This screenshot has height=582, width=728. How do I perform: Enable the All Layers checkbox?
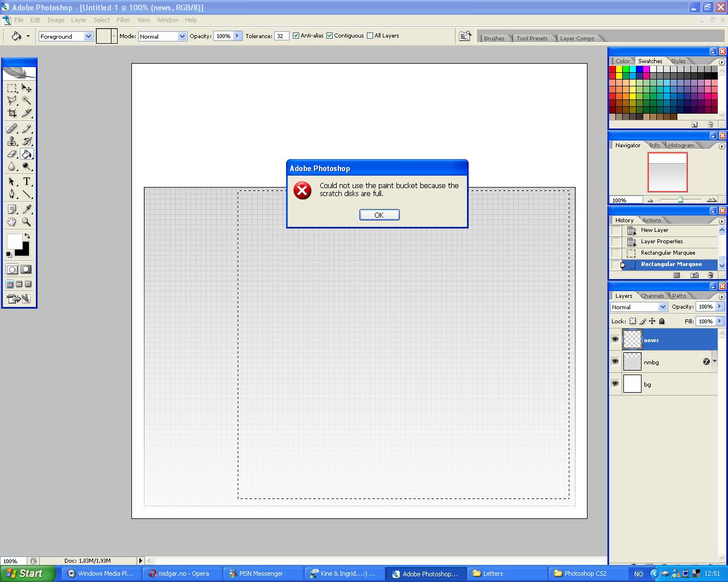pos(370,36)
